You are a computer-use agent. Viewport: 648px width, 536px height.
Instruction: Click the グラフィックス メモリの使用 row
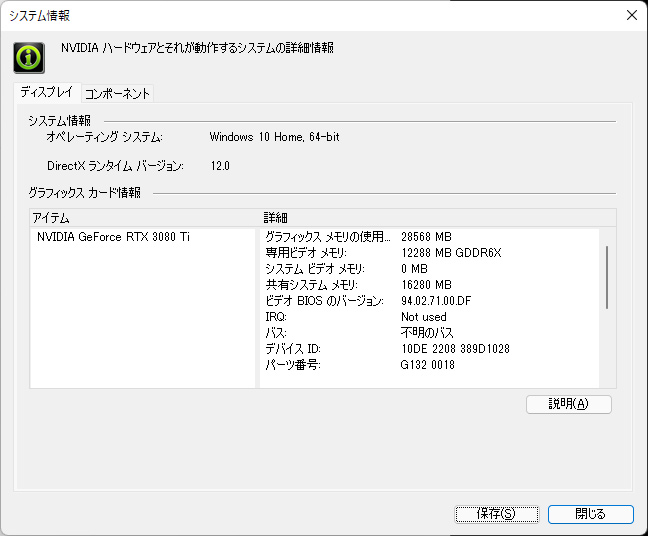click(x=429, y=237)
